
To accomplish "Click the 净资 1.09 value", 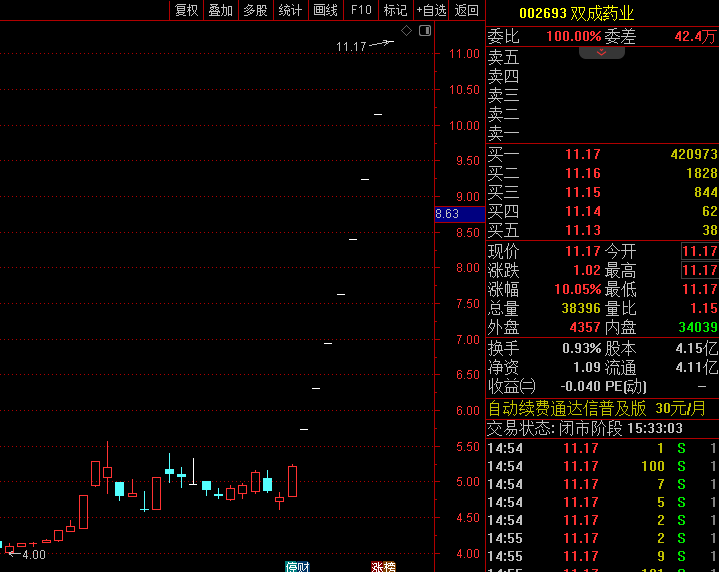I will (x=586, y=367).
